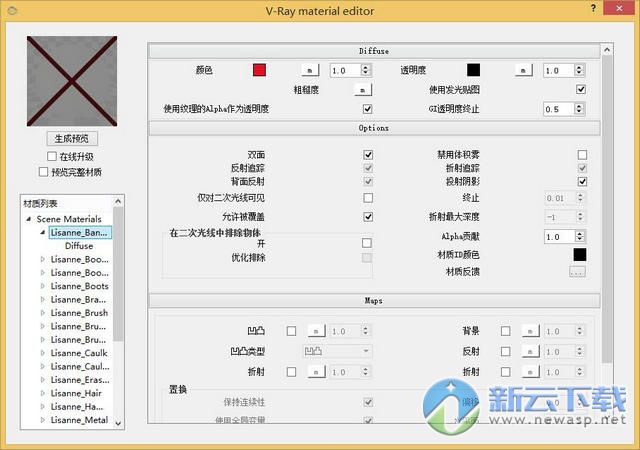
Task: Decrease the GI透明度终止 spinner value
Action: (579, 112)
